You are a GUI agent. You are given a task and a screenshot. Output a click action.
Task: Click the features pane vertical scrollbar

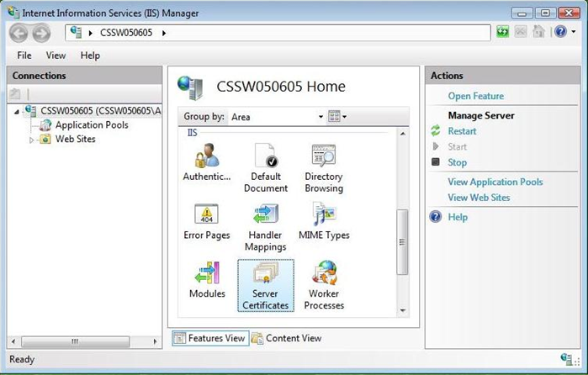pos(402,244)
